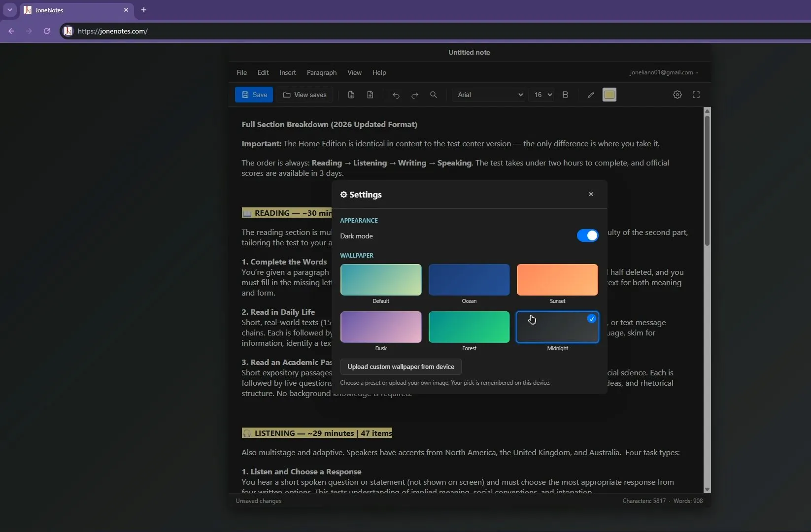The width and height of the screenshot is (811, 532).
Task: Click the redo arrow icon
Action: click(415, 95)
